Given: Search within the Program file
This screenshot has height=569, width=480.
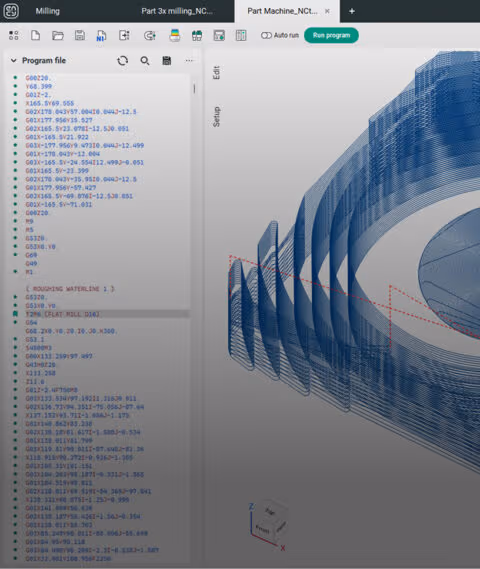Looking at the screenshot, I should coord(145,61).
